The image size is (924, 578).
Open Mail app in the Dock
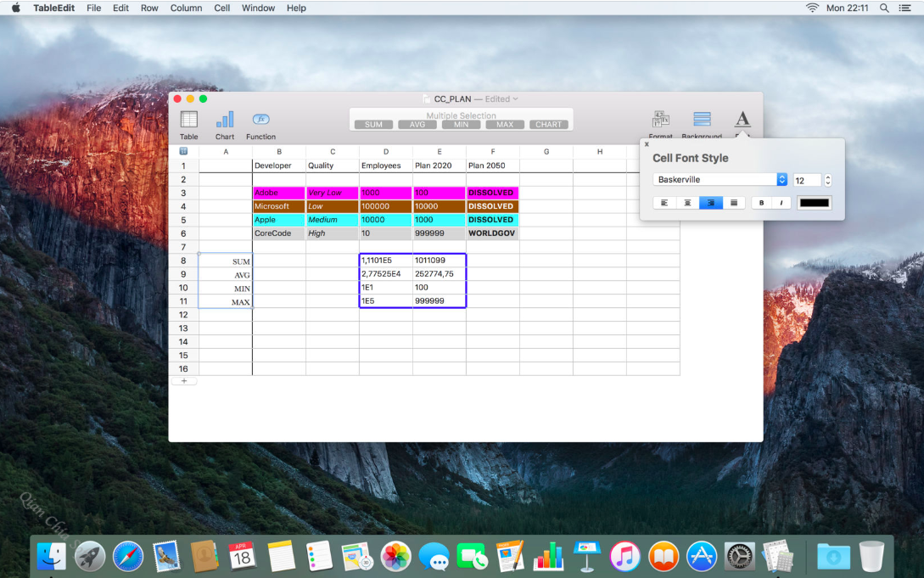tap(166, 556)
